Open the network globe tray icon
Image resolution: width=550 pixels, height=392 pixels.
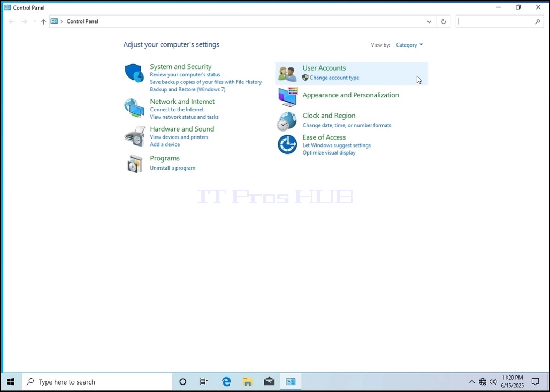tap(483, 382)
